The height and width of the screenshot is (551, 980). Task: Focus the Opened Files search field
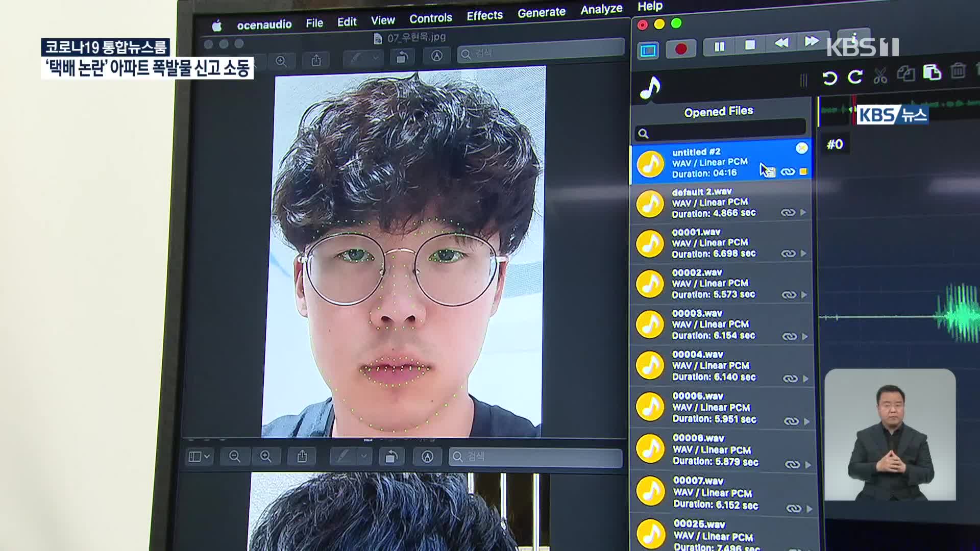tap(720, 130)
